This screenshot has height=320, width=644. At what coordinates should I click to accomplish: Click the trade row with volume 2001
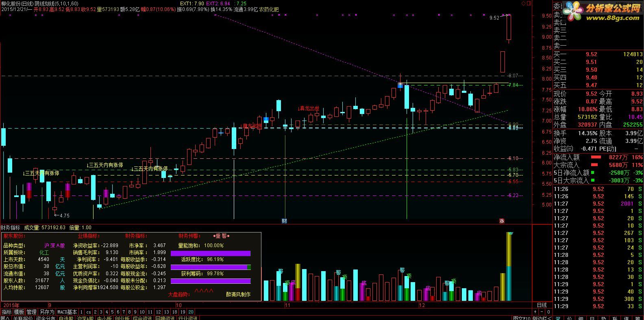pos(598,204)
